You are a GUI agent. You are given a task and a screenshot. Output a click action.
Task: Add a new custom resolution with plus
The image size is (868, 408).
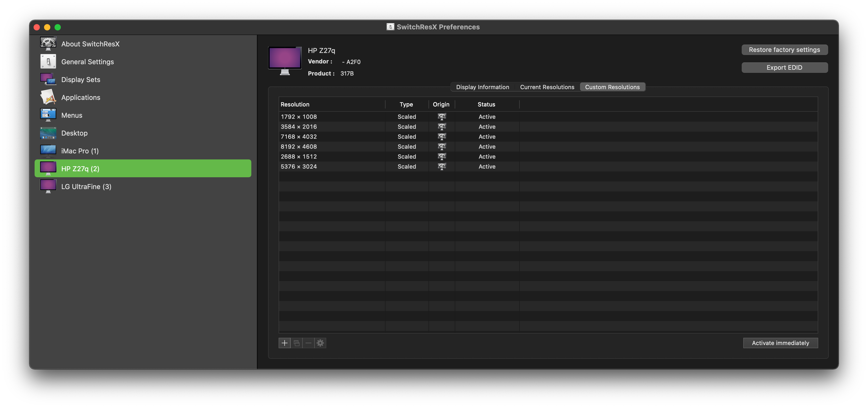pyautogui.click(x=284, y=343)
